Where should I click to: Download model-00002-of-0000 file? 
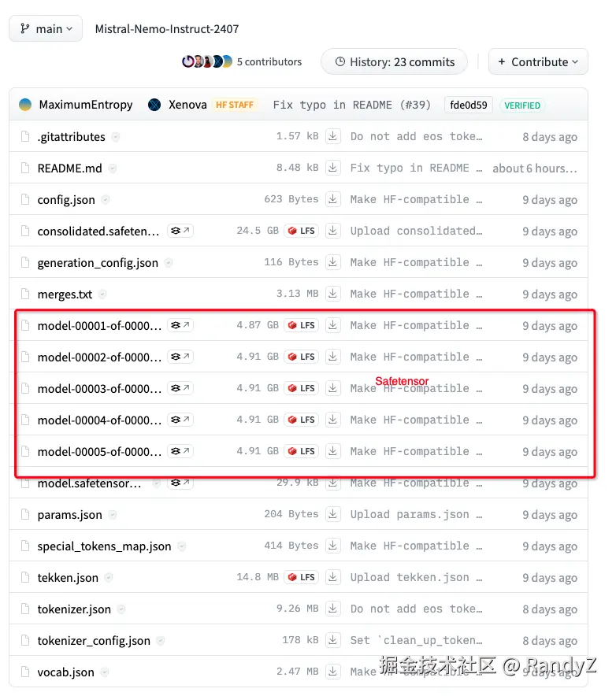coord(332,357)
